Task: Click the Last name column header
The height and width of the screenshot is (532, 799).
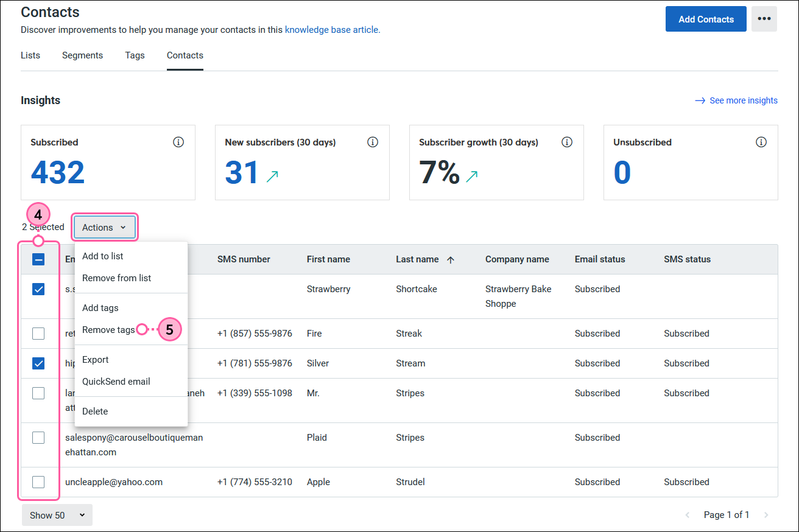Action: click(x=417, y=259)
